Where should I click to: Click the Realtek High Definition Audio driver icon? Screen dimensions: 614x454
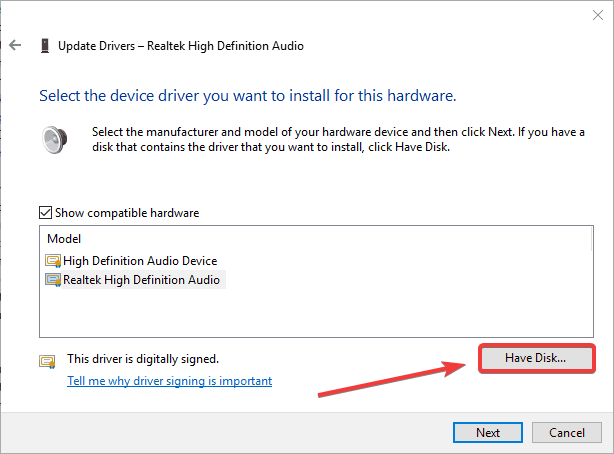point(54,280)
